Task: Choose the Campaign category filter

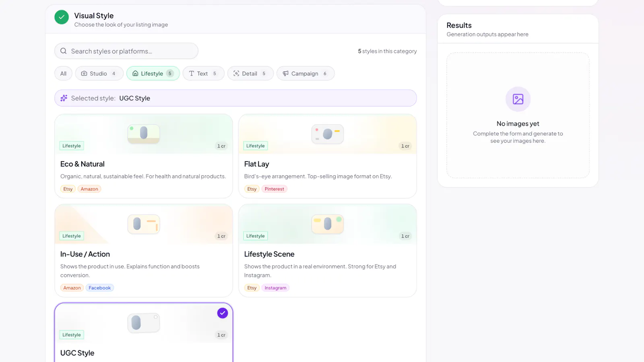Action: pos(305,74)
